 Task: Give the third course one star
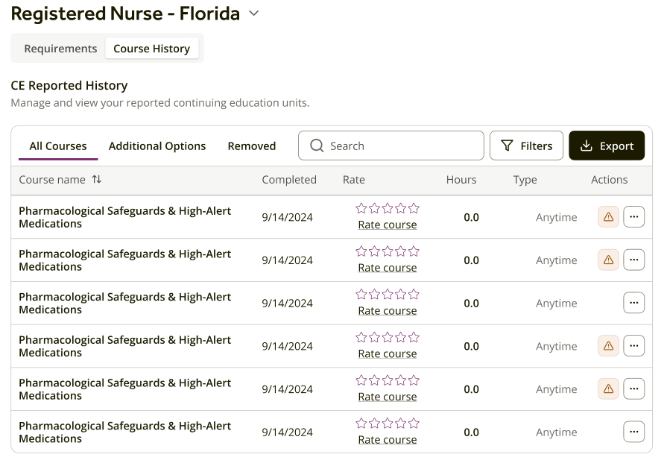click(x=362, y=295)
